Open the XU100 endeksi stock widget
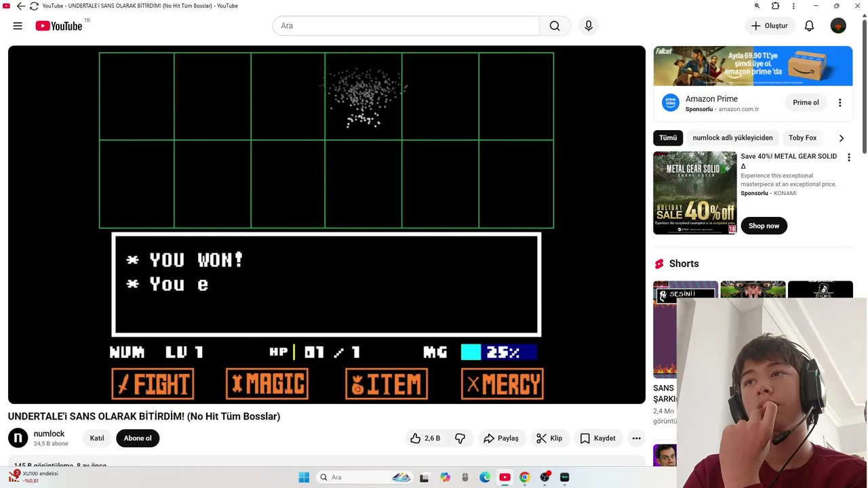The width and height of the screenshot is (868, 488). click(x=34, y=477)
